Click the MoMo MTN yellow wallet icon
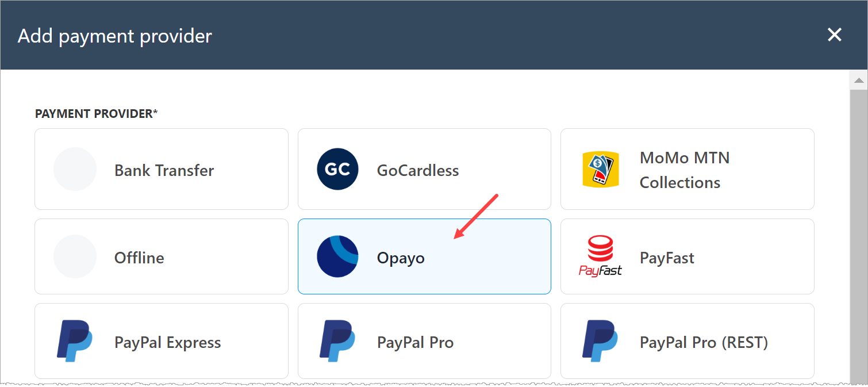 pos(600,169)
